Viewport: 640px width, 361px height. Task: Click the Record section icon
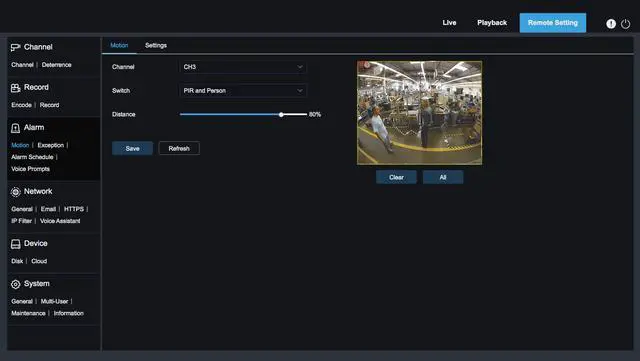pyautogui.click(x=15, y=87)
